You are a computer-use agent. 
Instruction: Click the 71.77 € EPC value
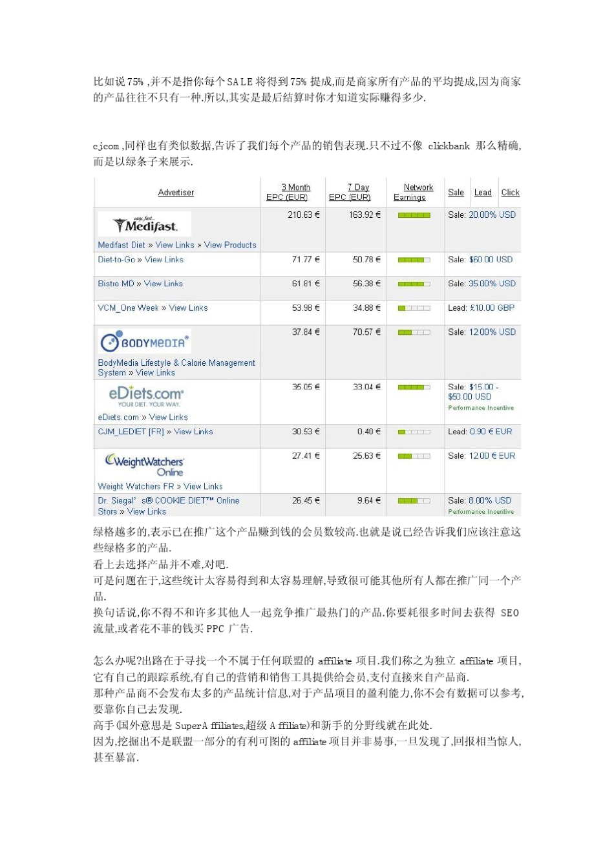click(x=306, y=260)
